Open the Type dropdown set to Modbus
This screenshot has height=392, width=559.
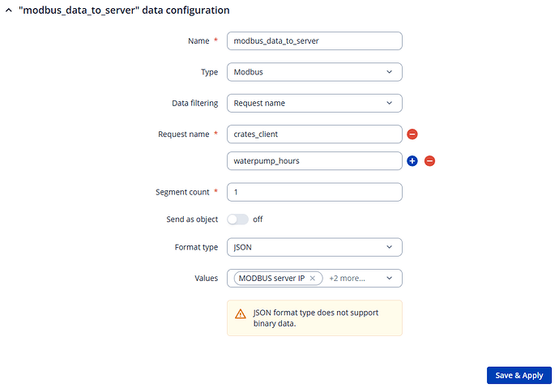tap(314, 71)
